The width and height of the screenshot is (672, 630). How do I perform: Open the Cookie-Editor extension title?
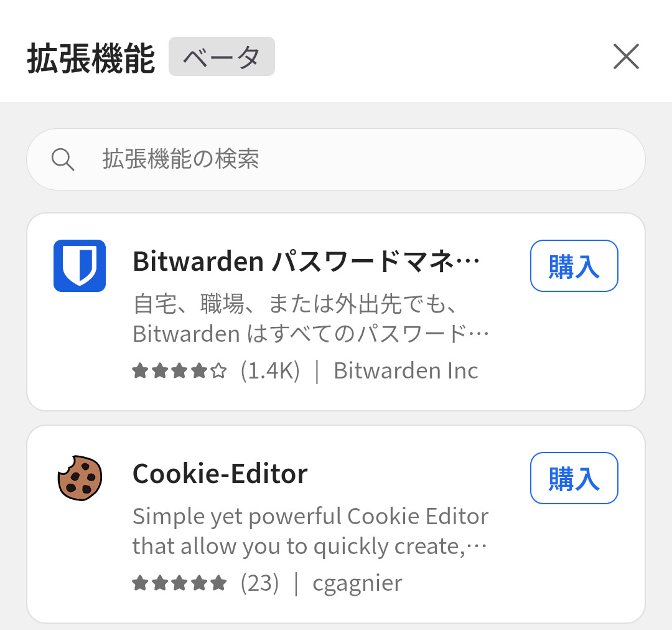coord(220,473)
